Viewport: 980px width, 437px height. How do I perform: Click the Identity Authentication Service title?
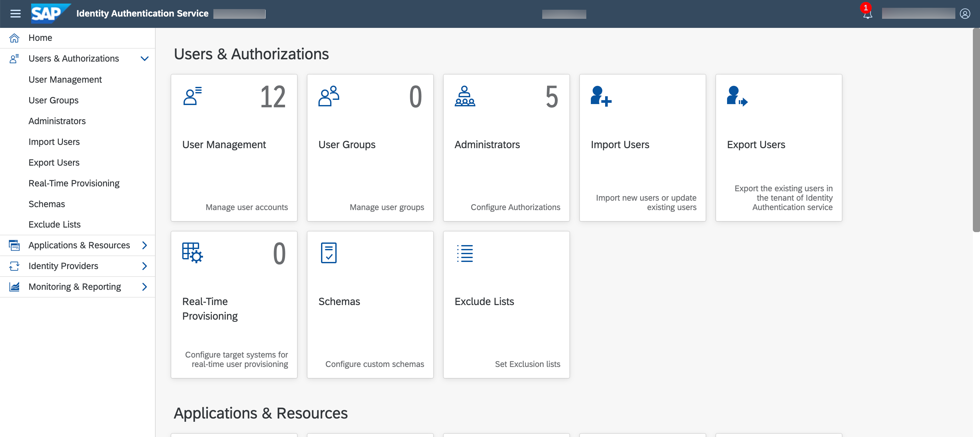(x=142, y=14)
